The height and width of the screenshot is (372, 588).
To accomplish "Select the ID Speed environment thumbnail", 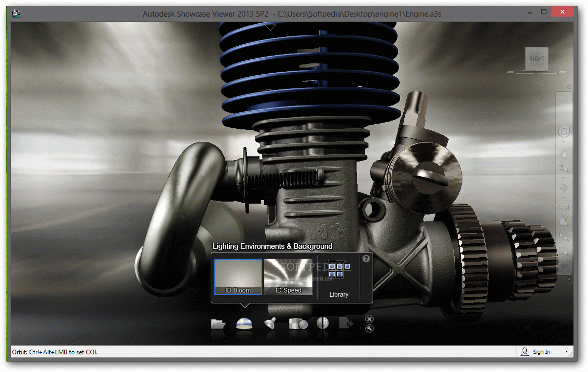I will (x=288, y=277).
